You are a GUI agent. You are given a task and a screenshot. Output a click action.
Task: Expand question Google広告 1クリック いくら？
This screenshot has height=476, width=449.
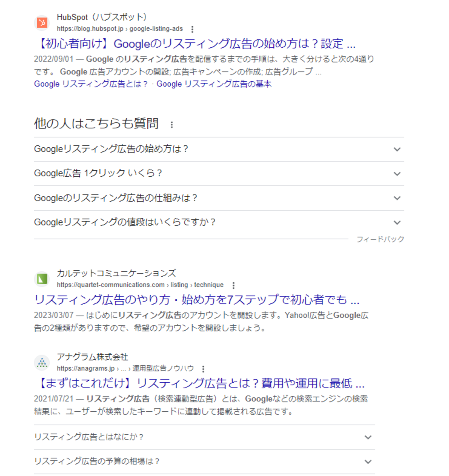point(397,174)
